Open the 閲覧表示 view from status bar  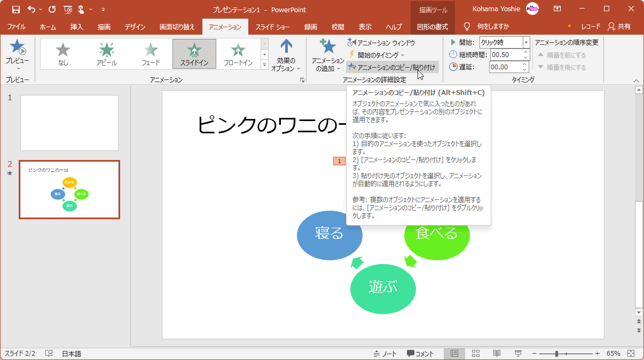[x=497, y=353]
